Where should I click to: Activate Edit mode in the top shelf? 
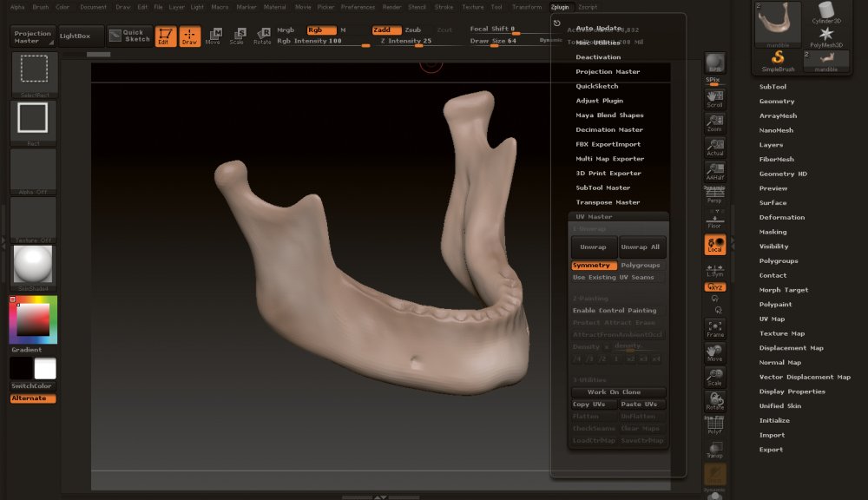click(166, 36)
